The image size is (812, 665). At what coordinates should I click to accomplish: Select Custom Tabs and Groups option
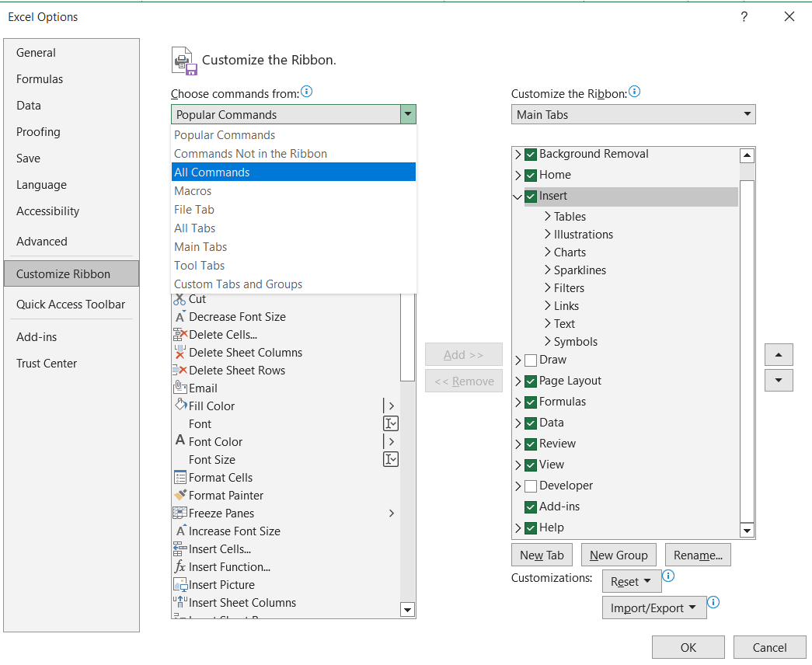click(294, 284)
